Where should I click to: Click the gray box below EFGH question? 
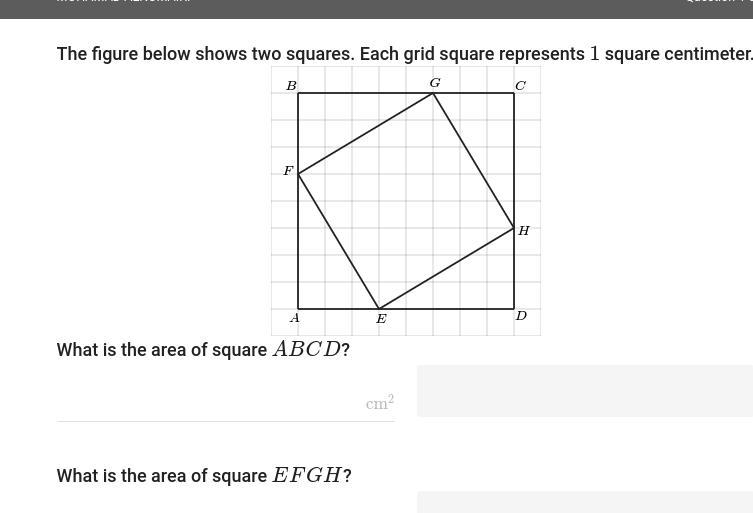pyautogui.click(x=585, y=502)
